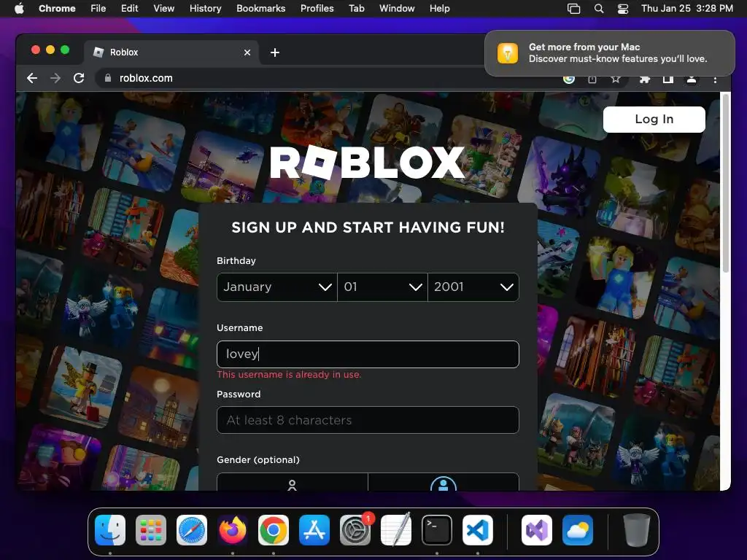The width and height of the screenshot is (747, 560).
Task: Launch Firefox from the dock
Action: [x=233, y=530]
